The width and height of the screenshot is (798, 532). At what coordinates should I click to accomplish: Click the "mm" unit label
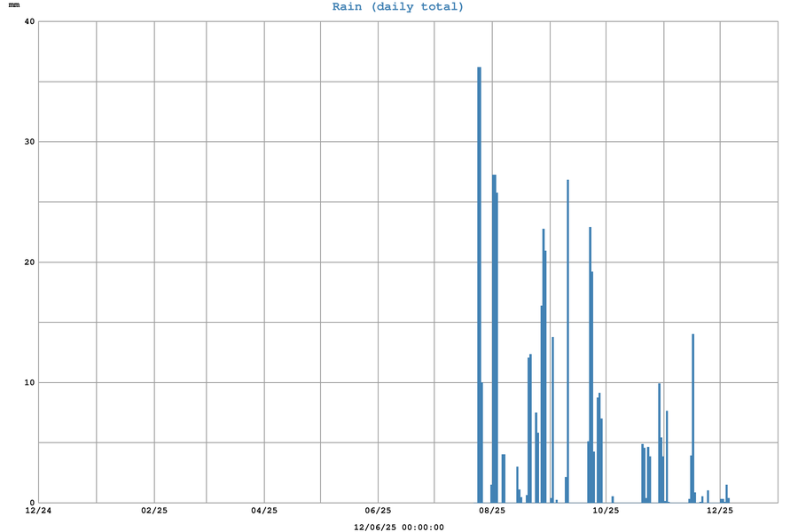(x=14, y=5)
